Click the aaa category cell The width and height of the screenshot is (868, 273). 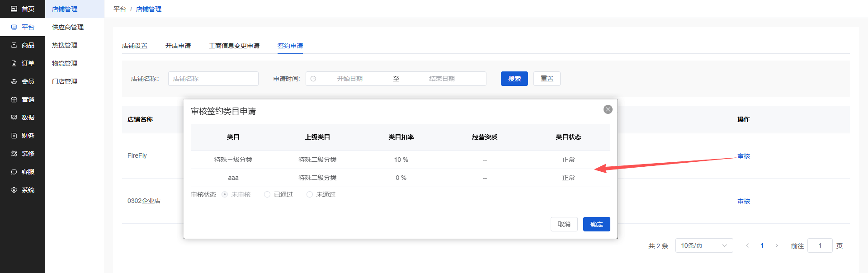point(233,178)
